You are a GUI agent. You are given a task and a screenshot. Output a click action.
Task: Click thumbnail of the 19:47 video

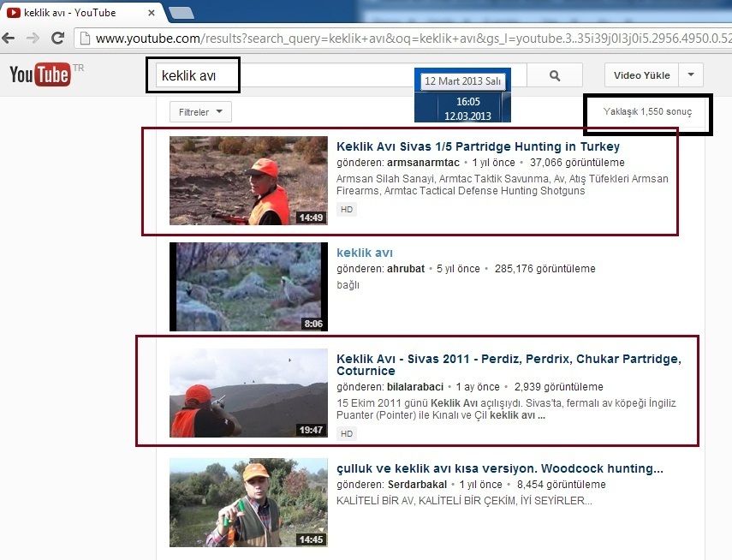coord(248,393)
